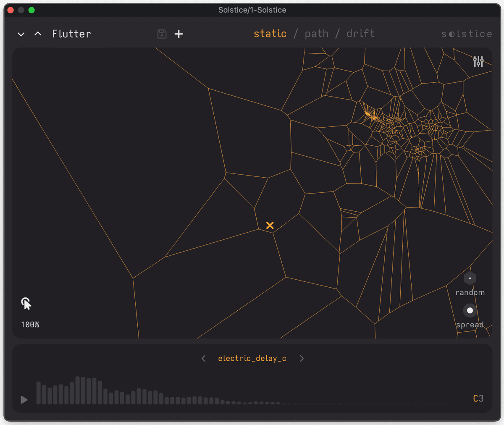Switch to static mode
The image size is (504, 425).
[x=270, y=34]
